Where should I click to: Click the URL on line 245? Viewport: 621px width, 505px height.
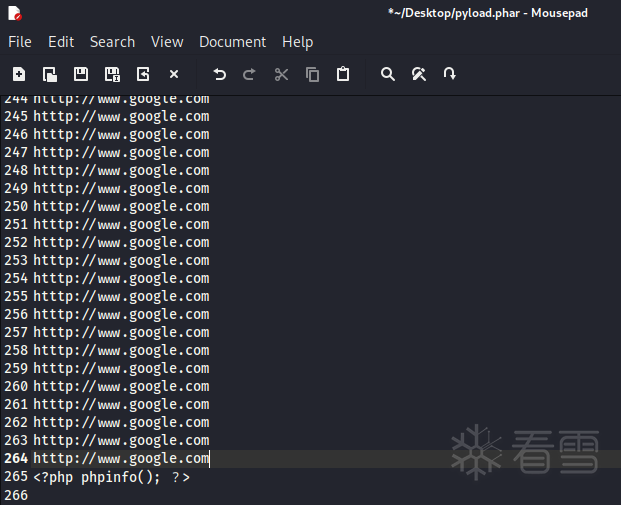(x=121, y=116)
